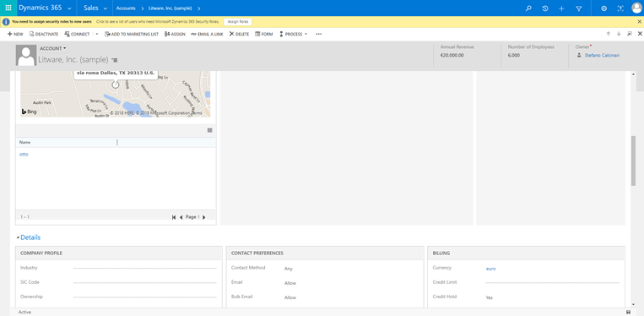The width and height of the screenshot is (644, 316).
Task: Sort the subgrid by Name column
Action: [24, 142]
